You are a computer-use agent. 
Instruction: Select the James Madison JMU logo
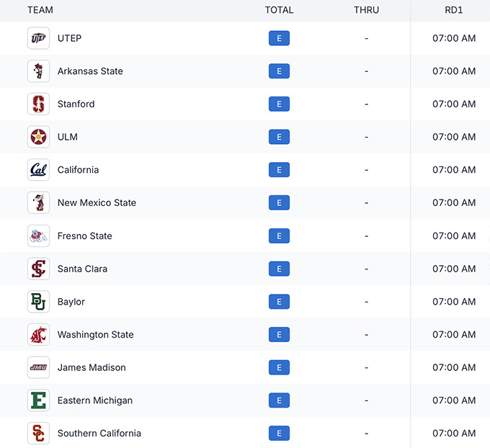(x=38, y=367)
